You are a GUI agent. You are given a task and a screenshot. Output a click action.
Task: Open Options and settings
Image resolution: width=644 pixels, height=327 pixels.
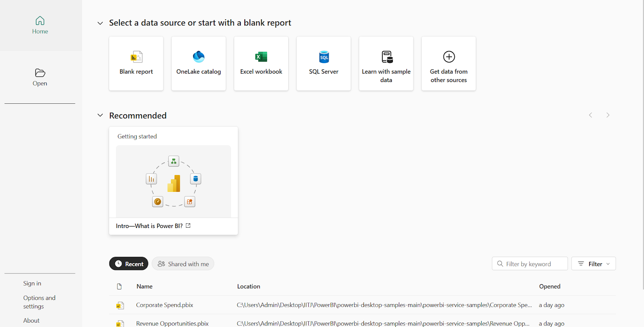point(39,302)
